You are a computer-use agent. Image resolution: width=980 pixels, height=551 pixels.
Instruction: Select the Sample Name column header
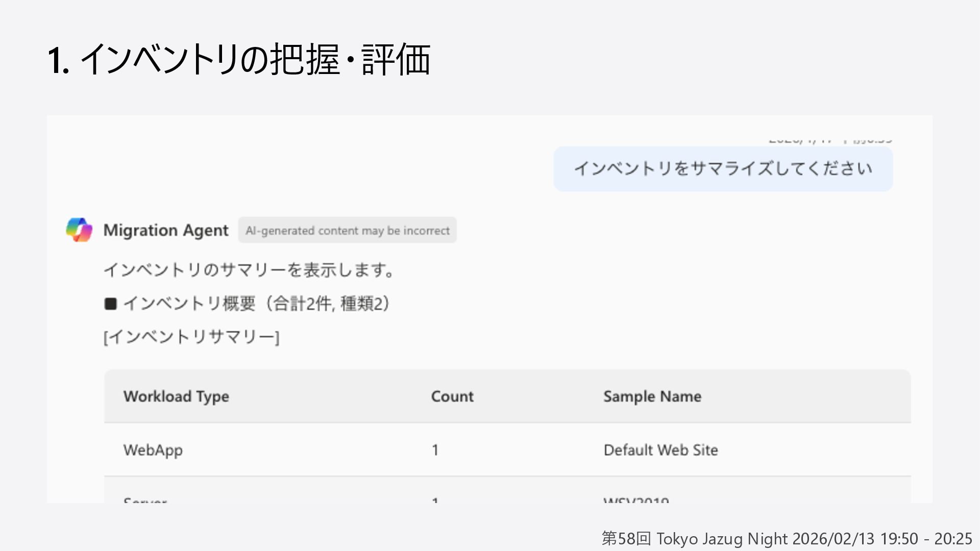point(652,396)
